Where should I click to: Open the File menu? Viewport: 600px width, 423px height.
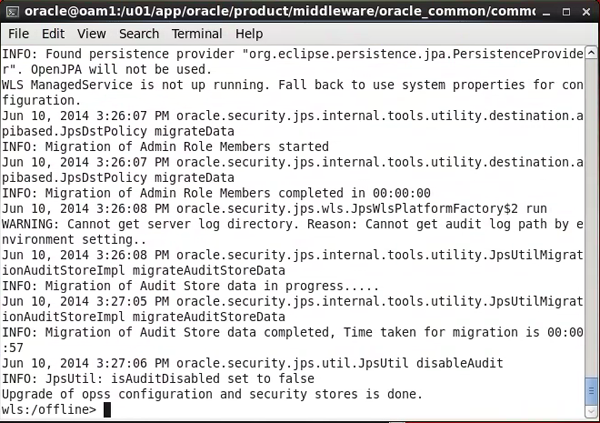tap(18, 33)
